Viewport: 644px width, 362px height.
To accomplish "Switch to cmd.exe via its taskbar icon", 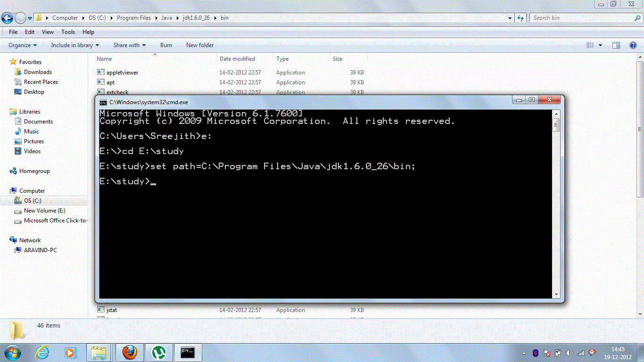I will 188,352.
